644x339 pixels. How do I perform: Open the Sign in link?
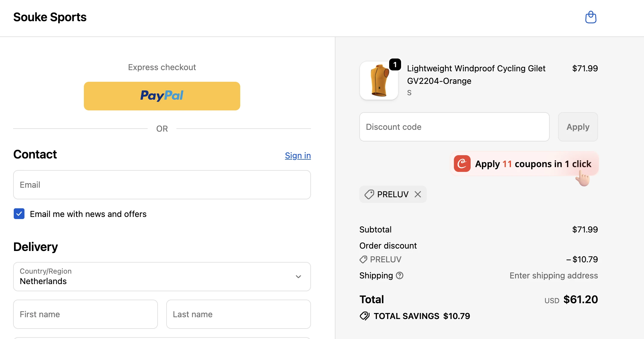click(298, 155)
